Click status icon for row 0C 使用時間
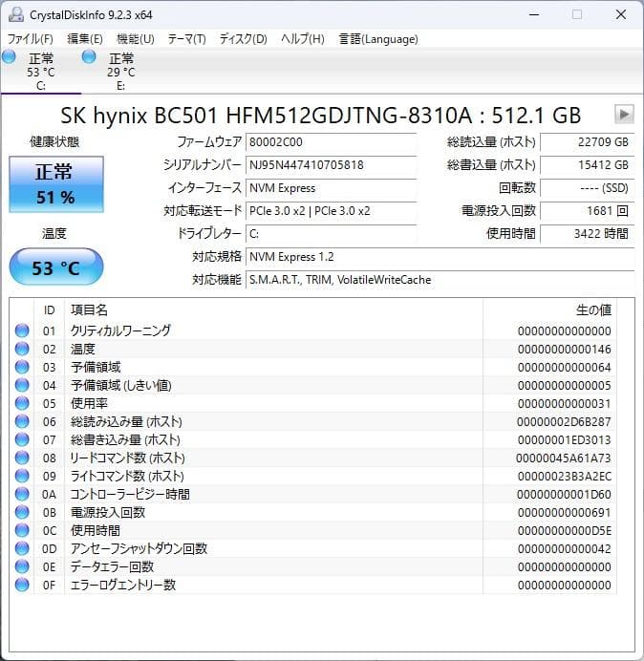Viewport: 644px width, 661px height. pos(22,530)
